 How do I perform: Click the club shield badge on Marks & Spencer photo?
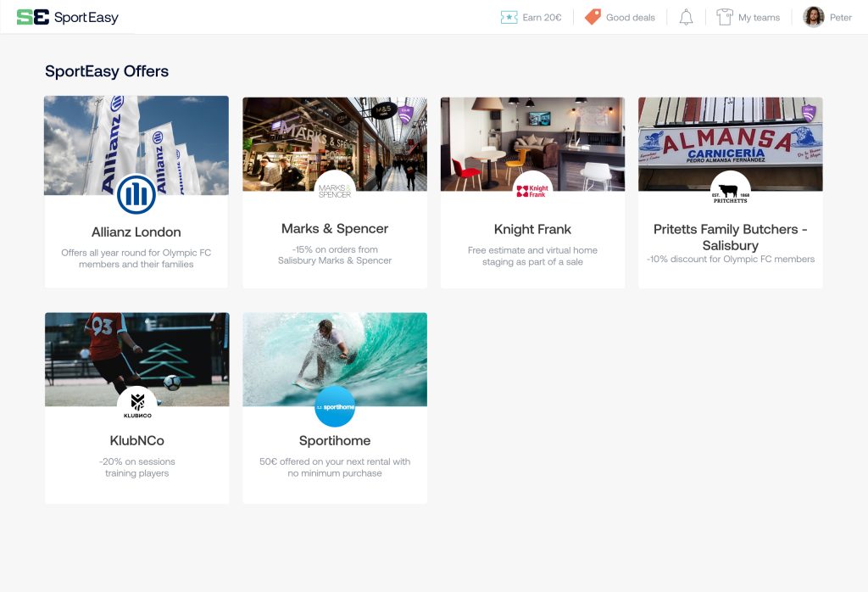406,114
